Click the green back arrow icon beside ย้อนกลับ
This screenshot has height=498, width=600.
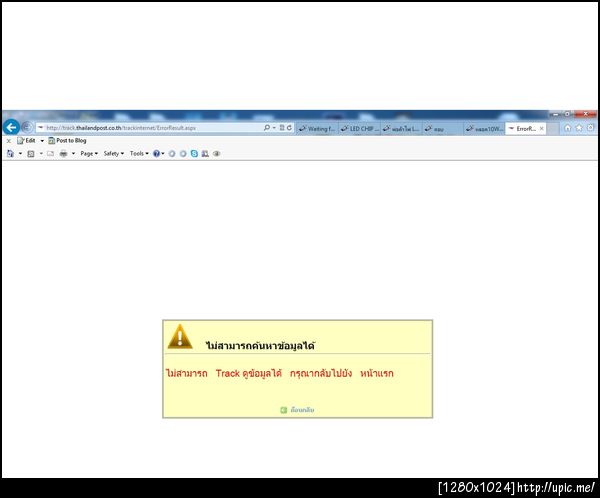(x=284, y=410)
